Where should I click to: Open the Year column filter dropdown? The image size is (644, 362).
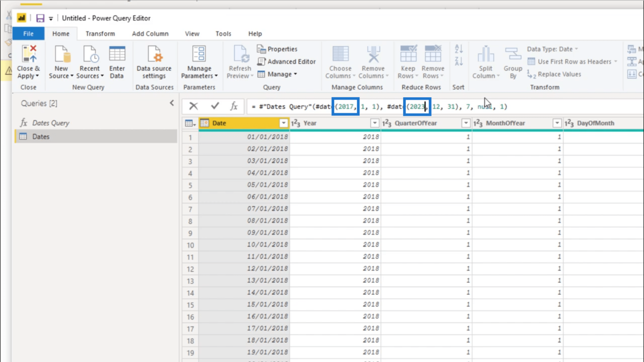click(x=375, y=123)
